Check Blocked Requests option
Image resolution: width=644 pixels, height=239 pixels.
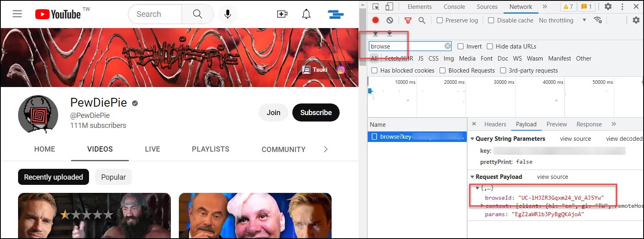click(x=442, y=71)
